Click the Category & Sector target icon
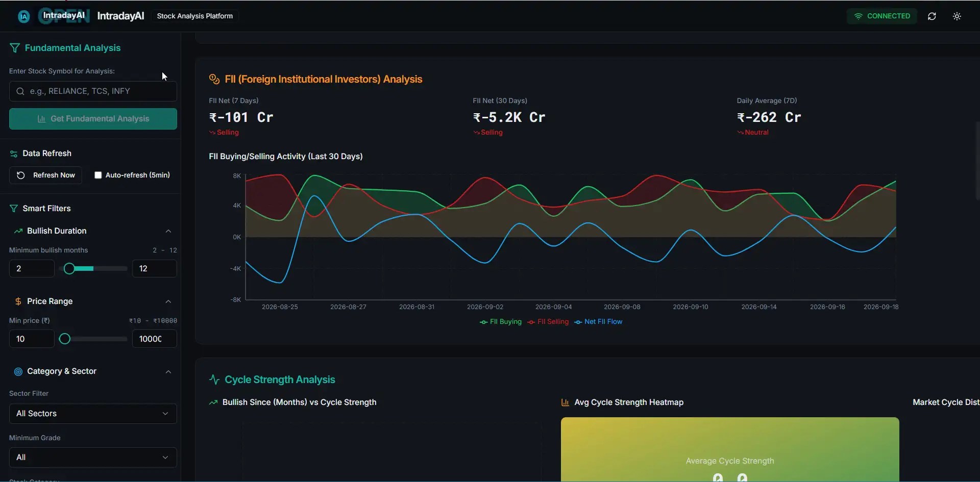Viewport: 980px width, 482px height. (x=18, y=372)
